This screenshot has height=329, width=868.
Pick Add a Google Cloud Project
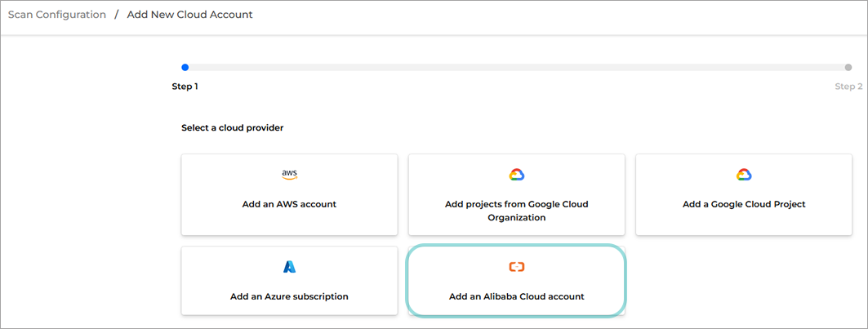744,195
